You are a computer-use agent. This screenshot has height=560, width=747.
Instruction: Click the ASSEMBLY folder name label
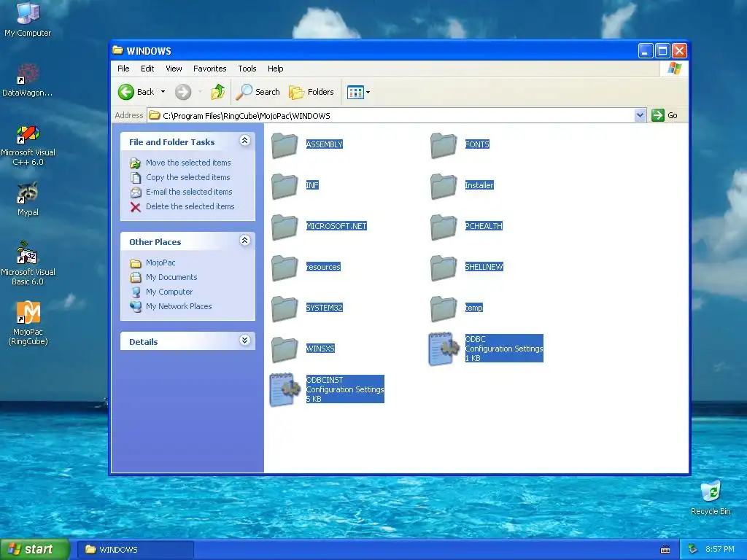(325, 145)
